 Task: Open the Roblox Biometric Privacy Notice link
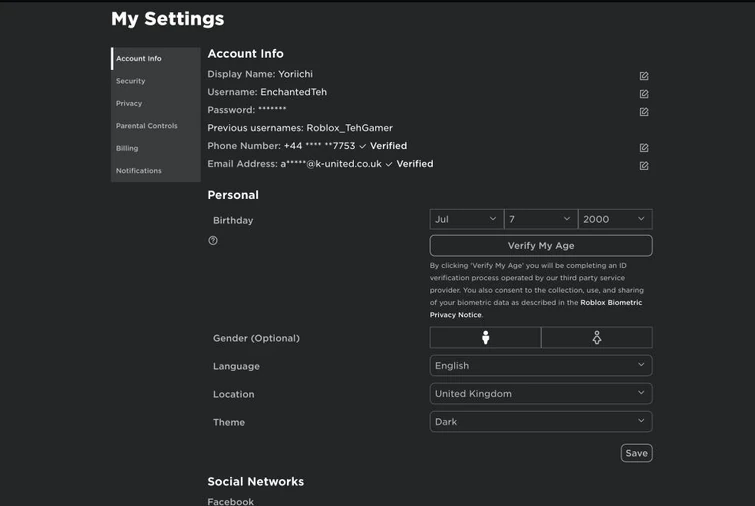click(611, 302)
